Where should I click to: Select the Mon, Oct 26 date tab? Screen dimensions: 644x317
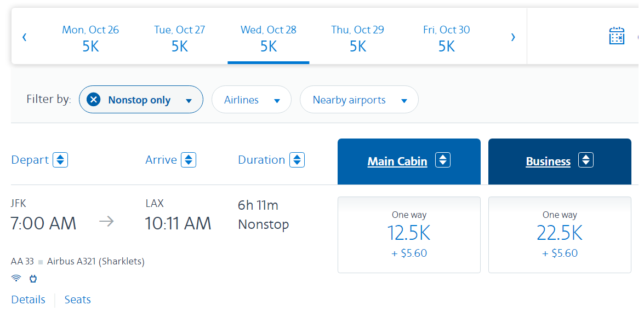(x=90, y=37)
